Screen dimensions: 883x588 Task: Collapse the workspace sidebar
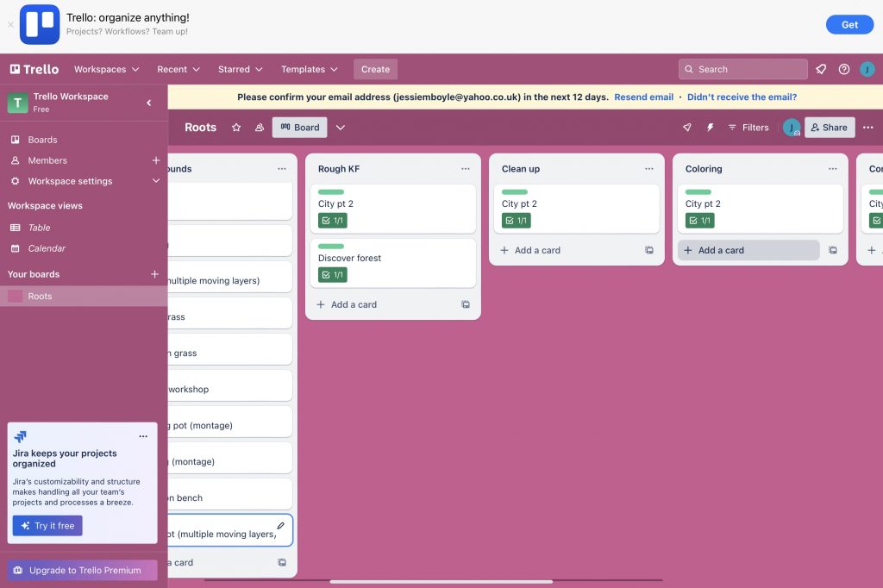[148, 103]
